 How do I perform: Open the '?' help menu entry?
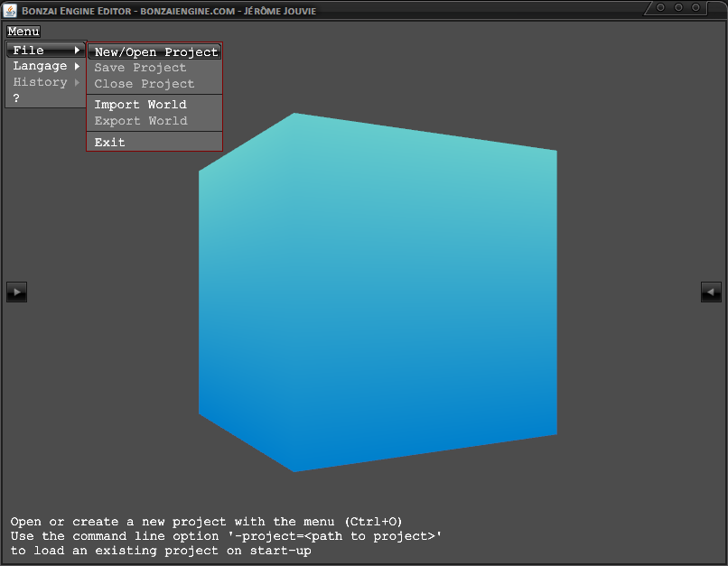coord(16,98)
